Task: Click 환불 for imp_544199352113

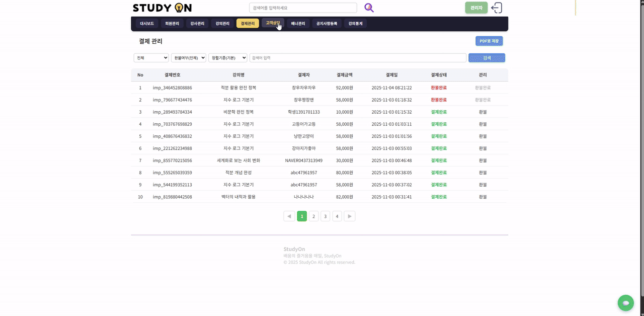Action: pyautogui.click(x=483, y=184)
